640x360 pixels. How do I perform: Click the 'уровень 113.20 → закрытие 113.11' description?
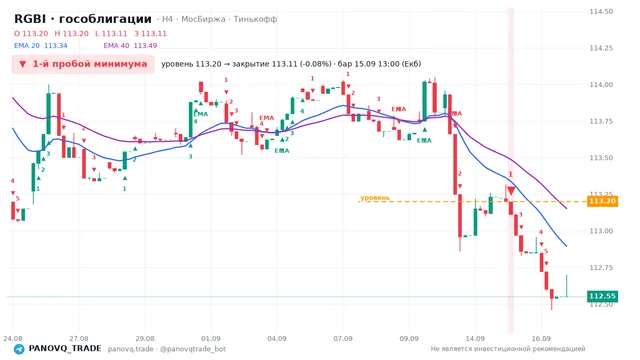pyautogui.click(x=291, y=64)
